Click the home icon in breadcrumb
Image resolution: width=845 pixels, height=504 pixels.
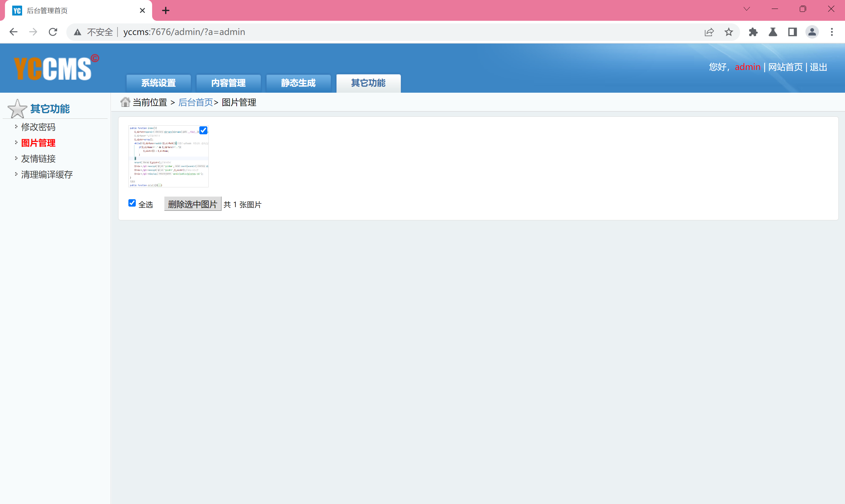125,102
